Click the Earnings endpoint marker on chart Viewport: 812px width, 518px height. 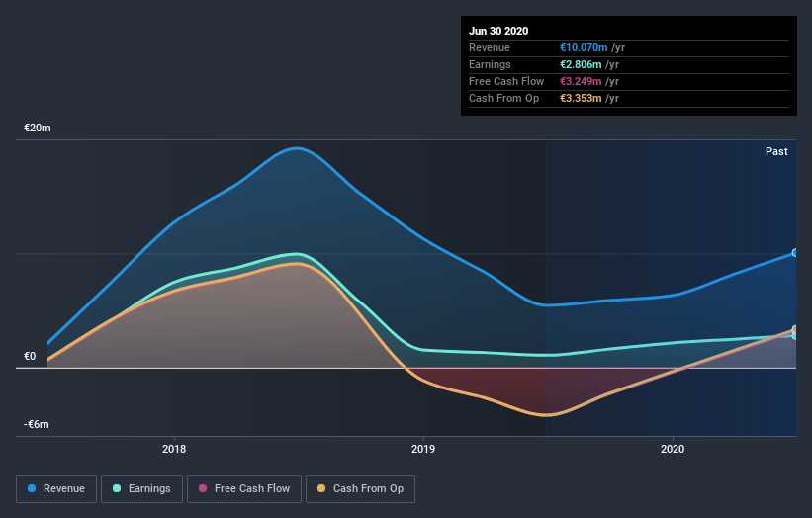click(x=795, y=336)
